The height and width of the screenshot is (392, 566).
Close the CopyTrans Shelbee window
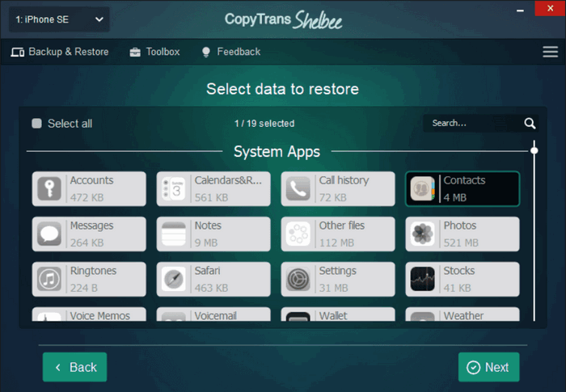pos(550,8)
